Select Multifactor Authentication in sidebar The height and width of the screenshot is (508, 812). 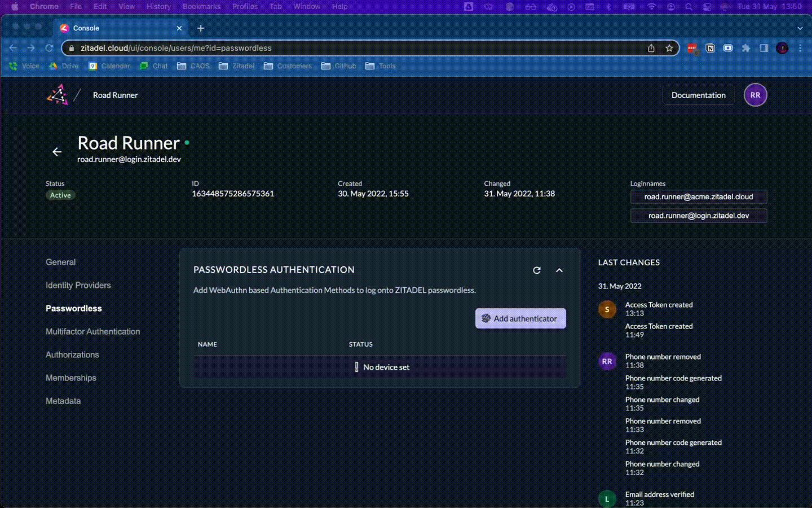click(x=92, y=331)
